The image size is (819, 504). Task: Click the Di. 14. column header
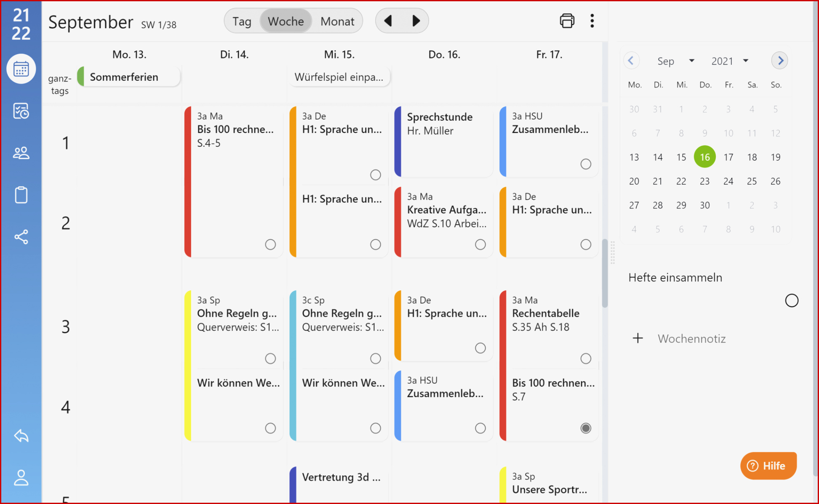234,54
